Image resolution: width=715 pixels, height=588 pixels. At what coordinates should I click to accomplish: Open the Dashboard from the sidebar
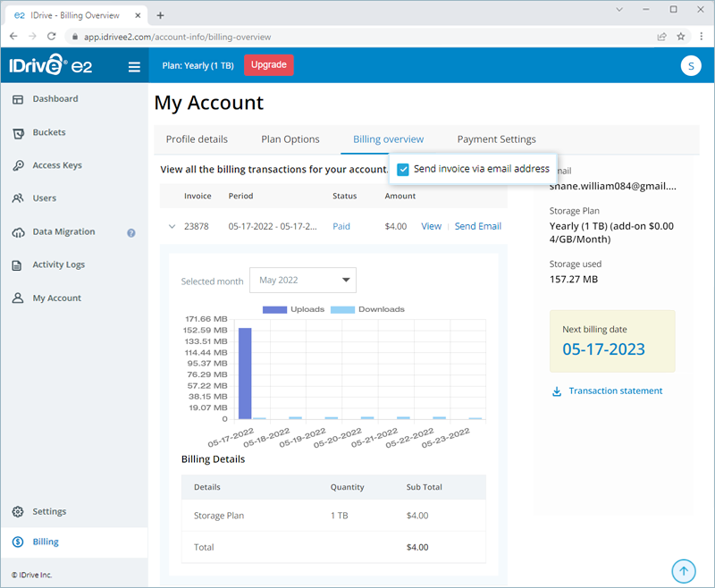pos(55,99)
